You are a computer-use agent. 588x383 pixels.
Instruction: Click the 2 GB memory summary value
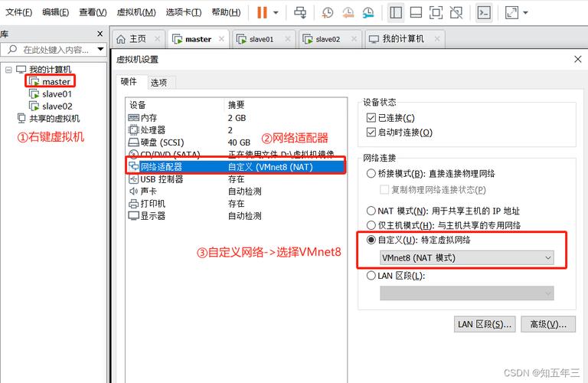click(237, 118)
